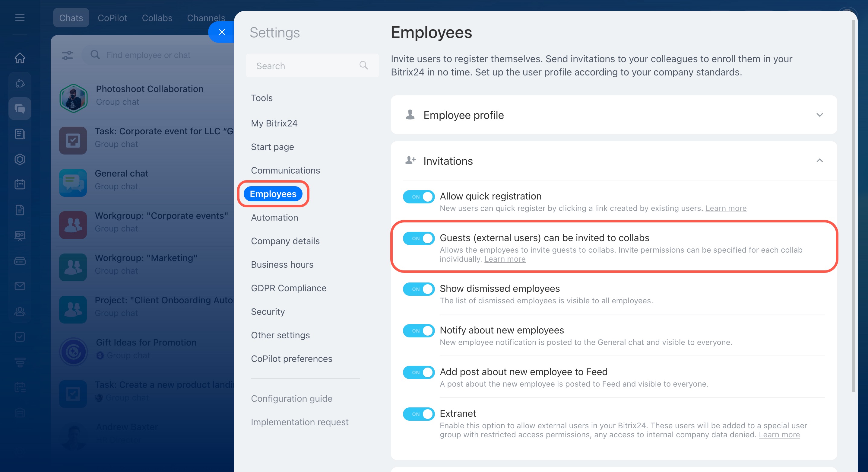868x472 pixels.
Task: Click the hamburger menu icon
Action: [x=20, y=18]
